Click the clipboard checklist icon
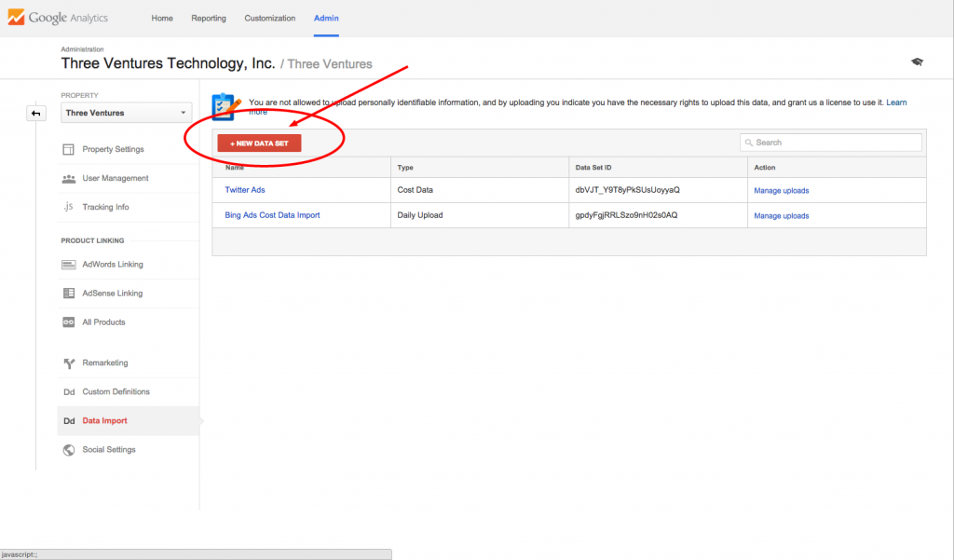Screen dimensions: 954x560 coord(225,106)
